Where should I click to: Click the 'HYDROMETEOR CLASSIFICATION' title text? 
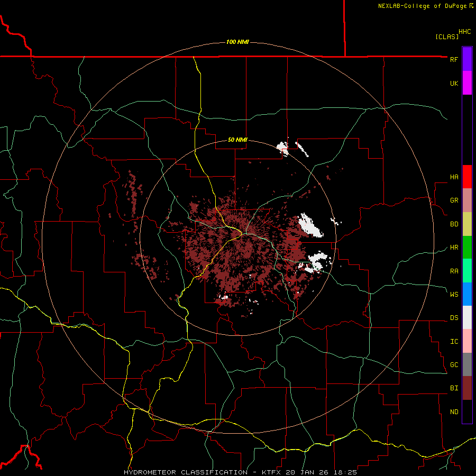186,472
